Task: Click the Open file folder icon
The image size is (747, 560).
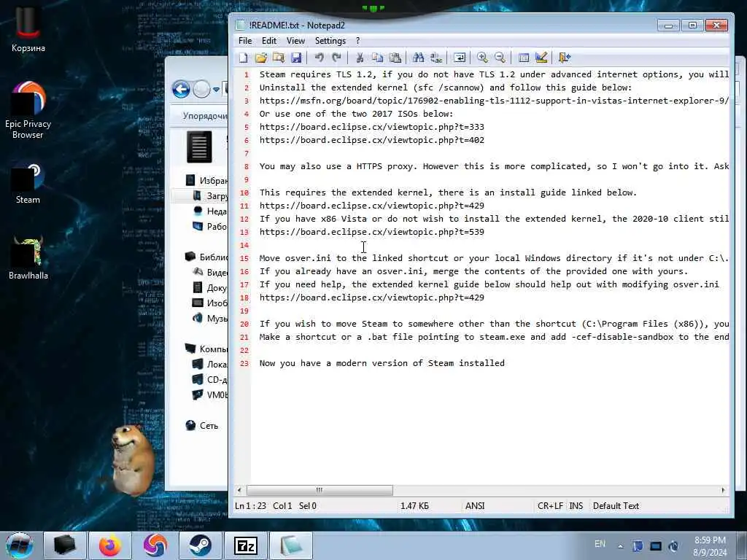Action: 260,58
